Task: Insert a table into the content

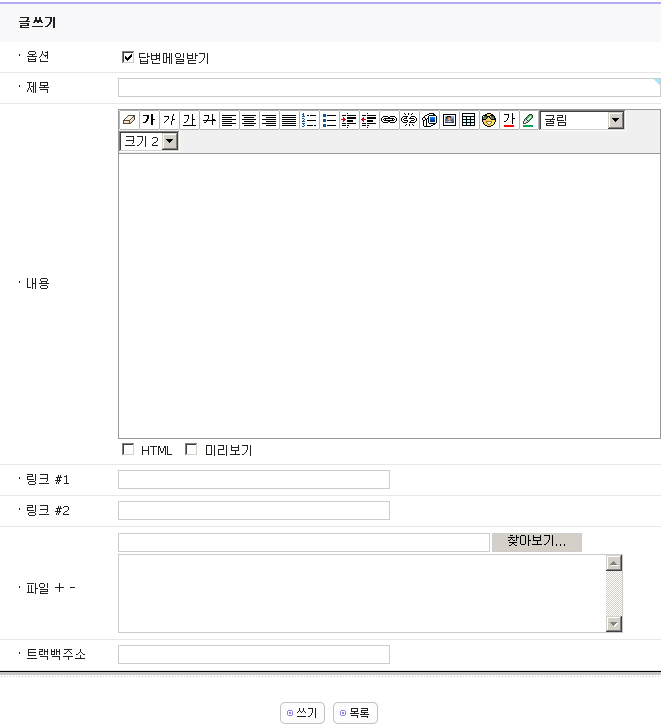Action: pos(469,120)
